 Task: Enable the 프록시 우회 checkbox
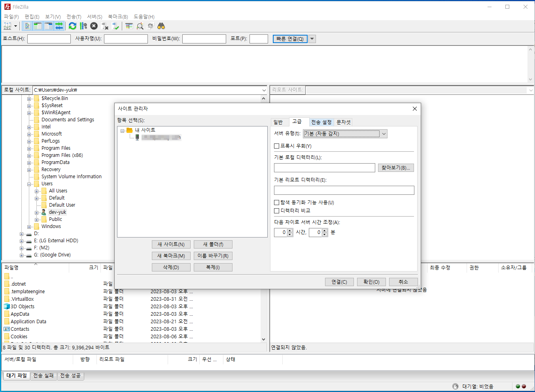tap(277, 146)
